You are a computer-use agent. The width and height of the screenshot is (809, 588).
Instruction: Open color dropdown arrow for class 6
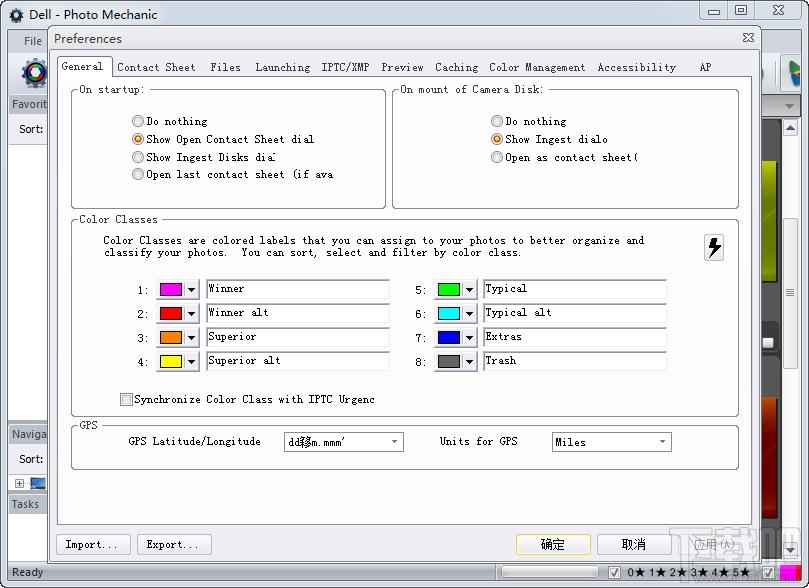tap(469, 314)
